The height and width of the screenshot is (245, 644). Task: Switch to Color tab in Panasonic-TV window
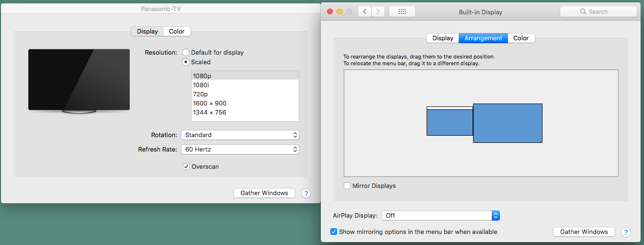(177, 32)
